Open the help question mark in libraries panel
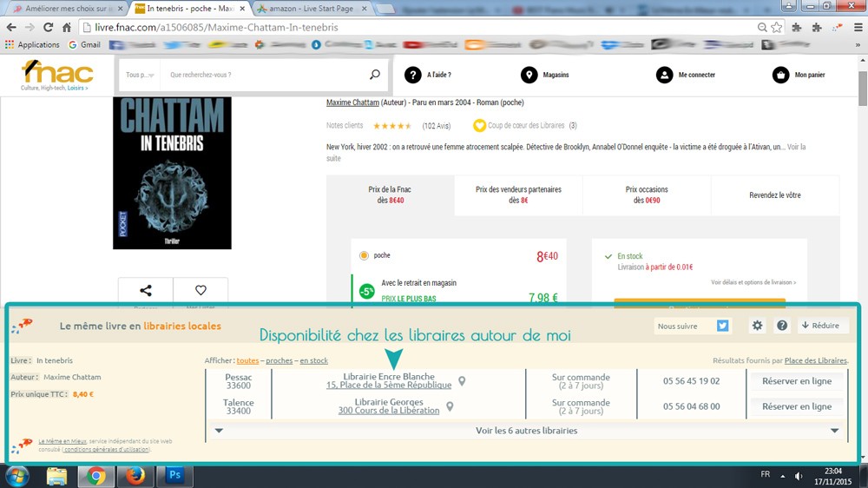The width and height of the screenshot is (868, 488). (x=782, y=326)
